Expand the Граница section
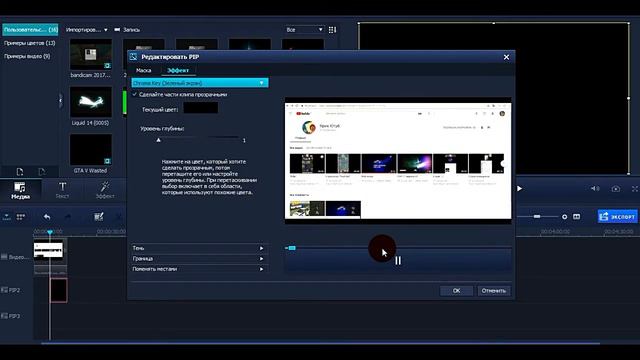The height and width of the screenshot is (360, 640). (199, 258)
